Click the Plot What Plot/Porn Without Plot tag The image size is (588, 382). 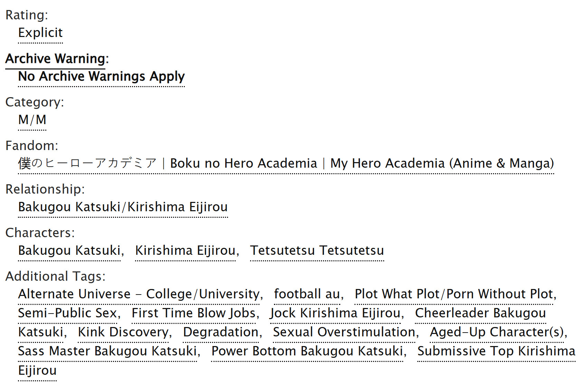click(x=454, y=294)
